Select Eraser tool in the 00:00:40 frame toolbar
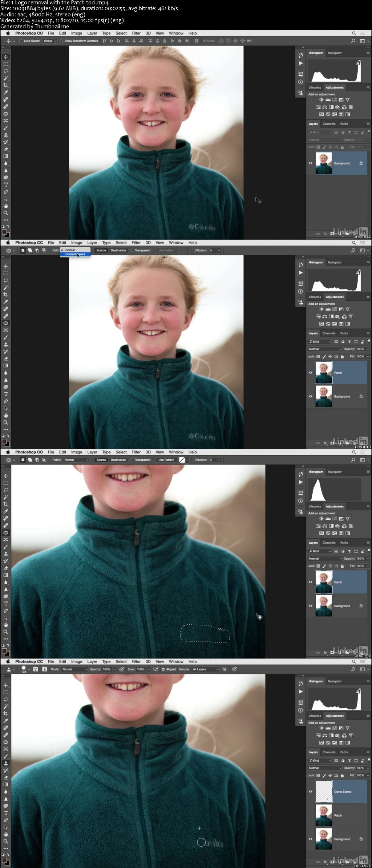Screen dimensions: 372x868 [6, 149]
